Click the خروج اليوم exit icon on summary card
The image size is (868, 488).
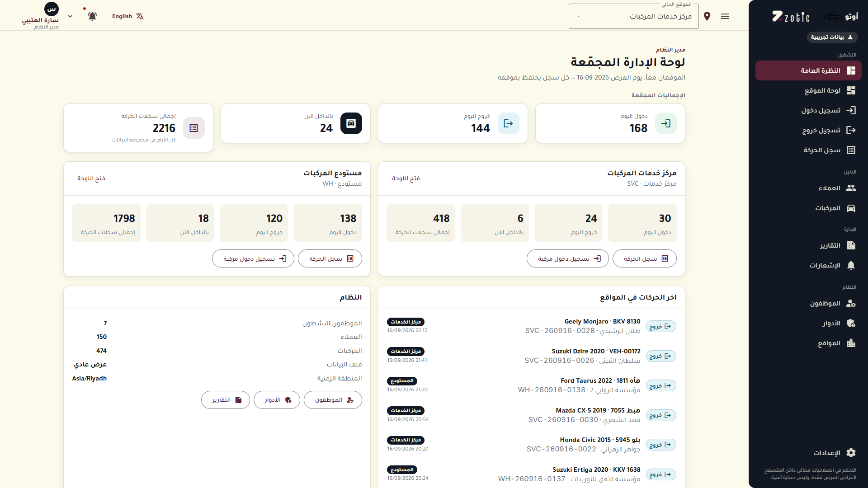[509, 123]
